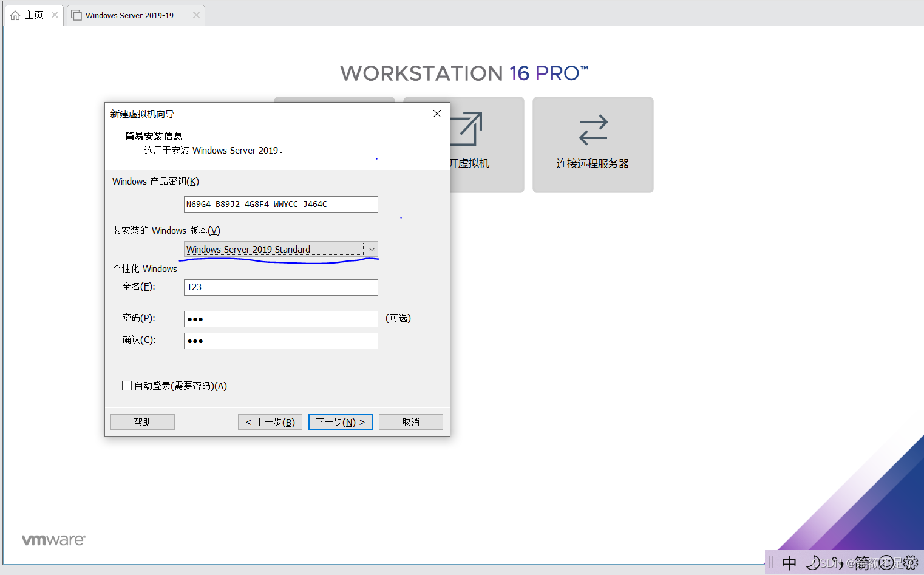The image size is (924, 575).
Task: Toggle the IME punctuation icon
Action: pyautogui.click(x=838, y=563)
